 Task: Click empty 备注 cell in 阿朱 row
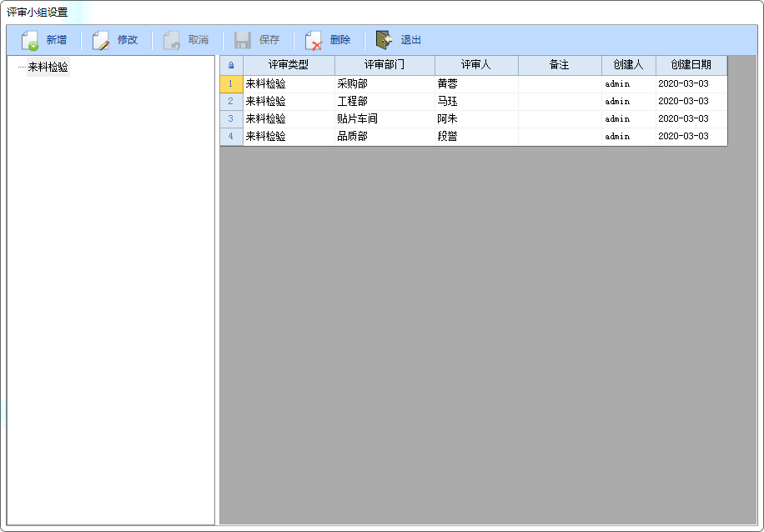pos(560,119)
